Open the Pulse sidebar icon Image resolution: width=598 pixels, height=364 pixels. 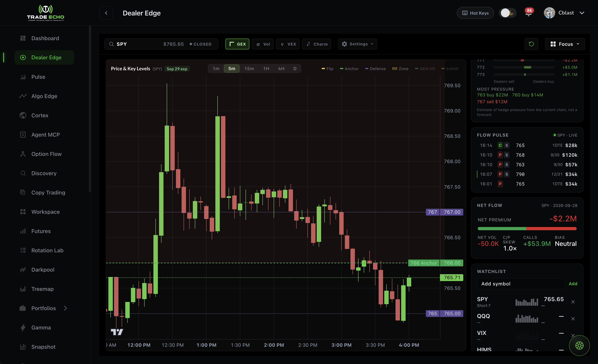click(x=23, y=77)
